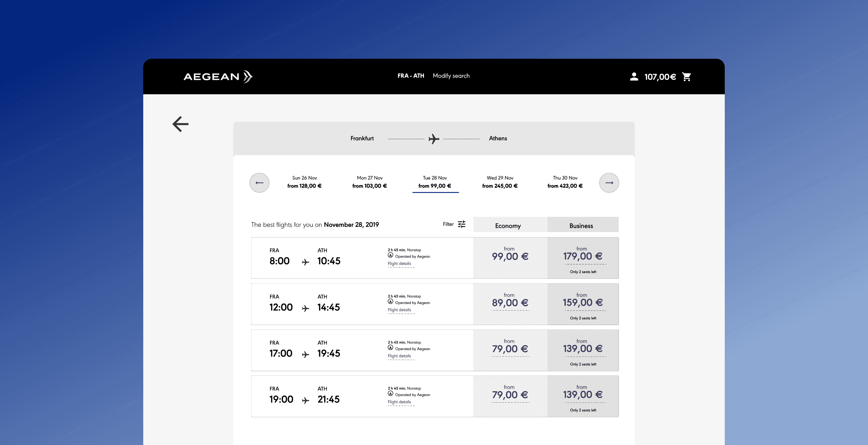Go to previous dates with left arrow
Viewport: 868px width, 445px height.
(259, 183)
